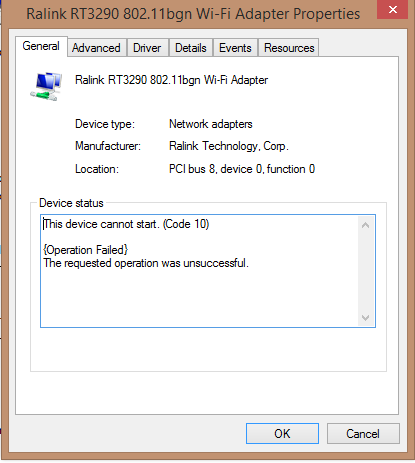This screenshot has height=463, width=415.
Task: Dismiss the dialog with the Cancel button
Action: (x=363, y=433)
